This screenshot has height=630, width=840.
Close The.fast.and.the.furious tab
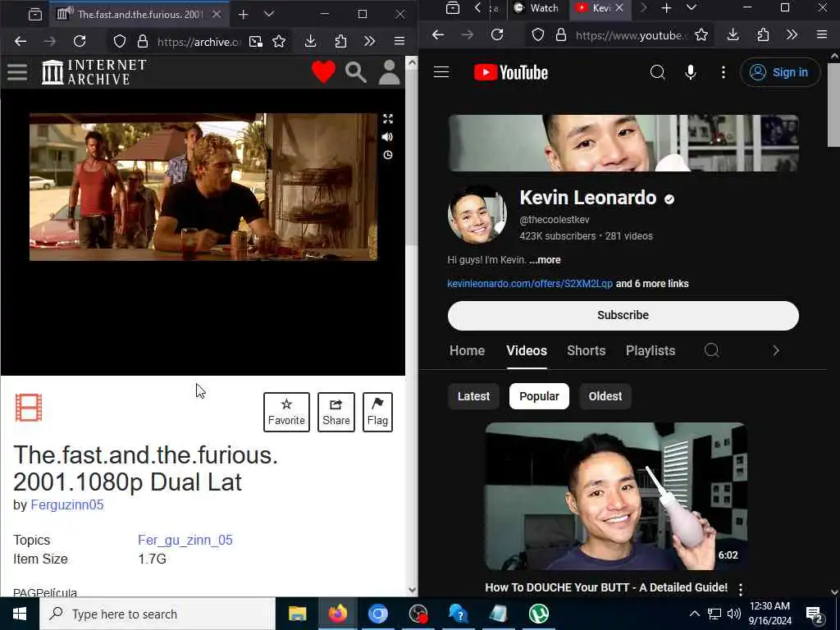pyautogui.click(x=217, y=15)
